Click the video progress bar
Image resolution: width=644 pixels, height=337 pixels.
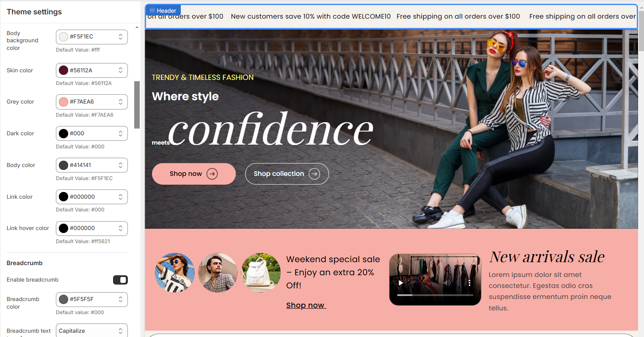point(435,295)
